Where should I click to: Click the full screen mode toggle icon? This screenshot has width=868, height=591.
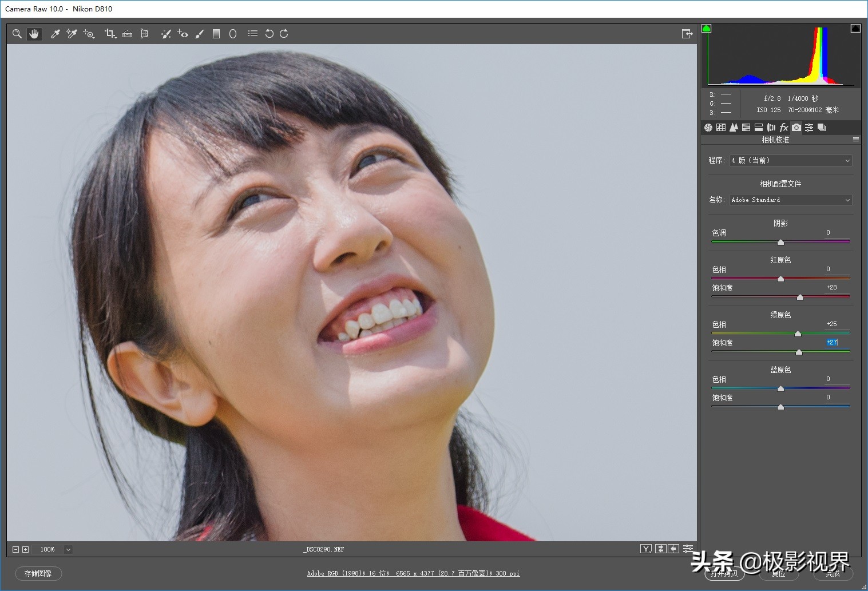coord(687,34)
